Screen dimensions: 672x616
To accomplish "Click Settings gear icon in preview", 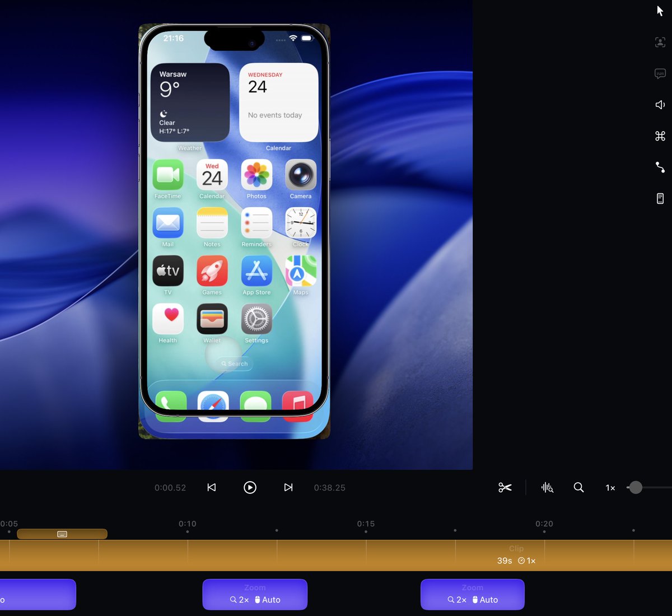I will click(x=256, y=319).
